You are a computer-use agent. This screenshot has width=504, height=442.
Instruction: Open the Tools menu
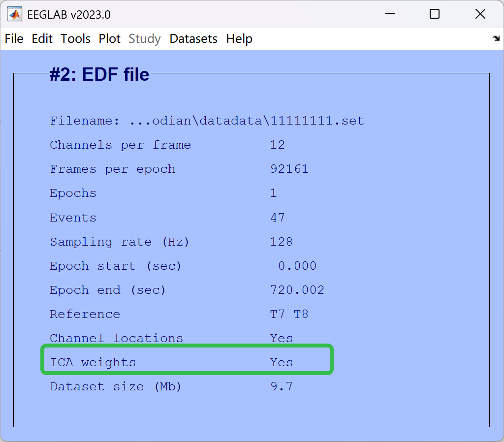pos(75,38)
